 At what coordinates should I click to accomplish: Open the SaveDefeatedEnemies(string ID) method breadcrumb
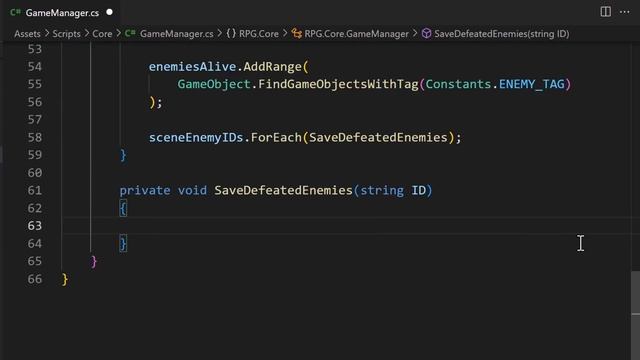(502, 34)
